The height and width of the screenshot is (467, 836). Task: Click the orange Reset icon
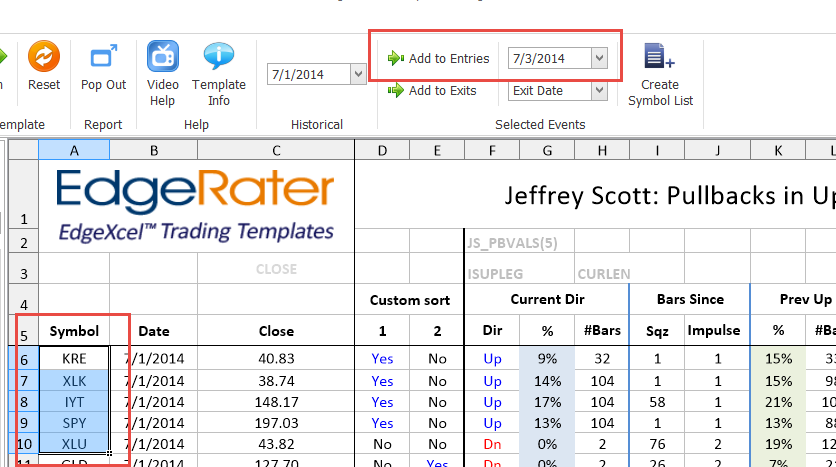[44, 56]
